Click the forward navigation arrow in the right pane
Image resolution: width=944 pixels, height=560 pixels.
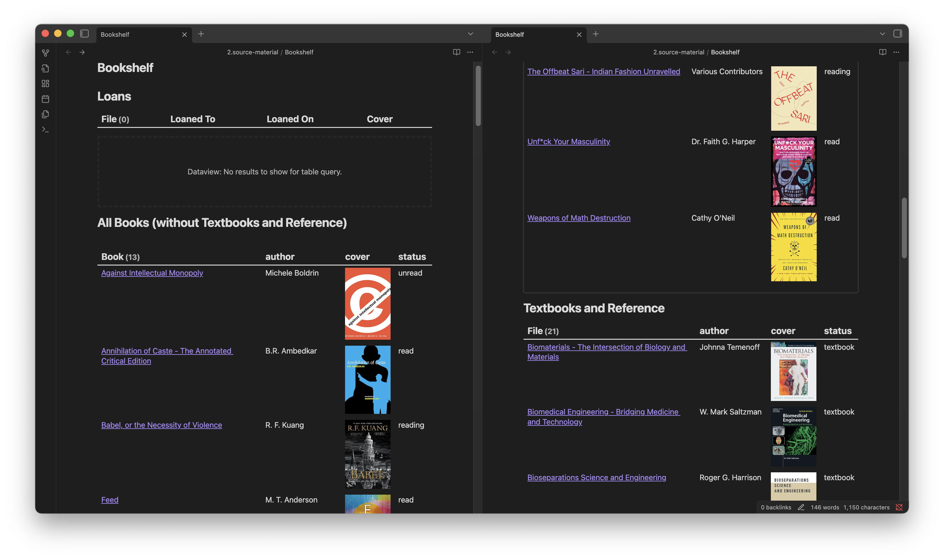(508, 52)
